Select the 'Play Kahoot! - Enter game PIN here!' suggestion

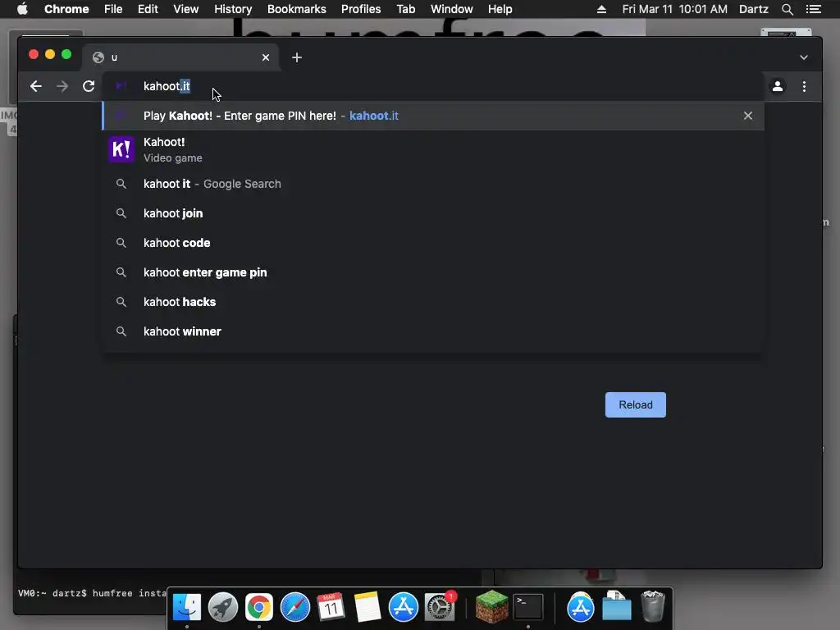coord(433,116)
